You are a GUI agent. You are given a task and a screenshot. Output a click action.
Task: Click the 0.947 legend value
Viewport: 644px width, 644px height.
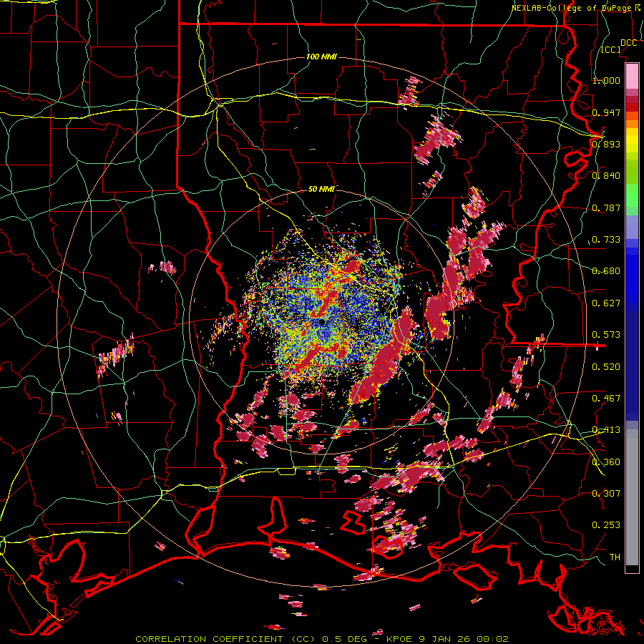[606, 112]
